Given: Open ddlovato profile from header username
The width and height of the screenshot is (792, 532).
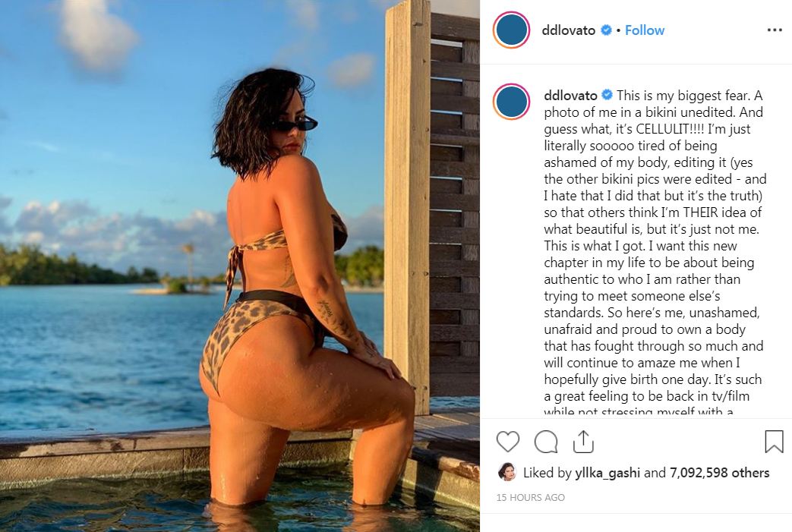Looking at the screenshot, I should pos(568,30).
